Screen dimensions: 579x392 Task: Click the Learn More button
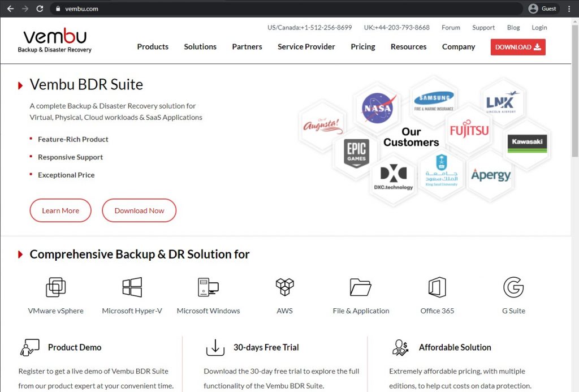[61, 210]
